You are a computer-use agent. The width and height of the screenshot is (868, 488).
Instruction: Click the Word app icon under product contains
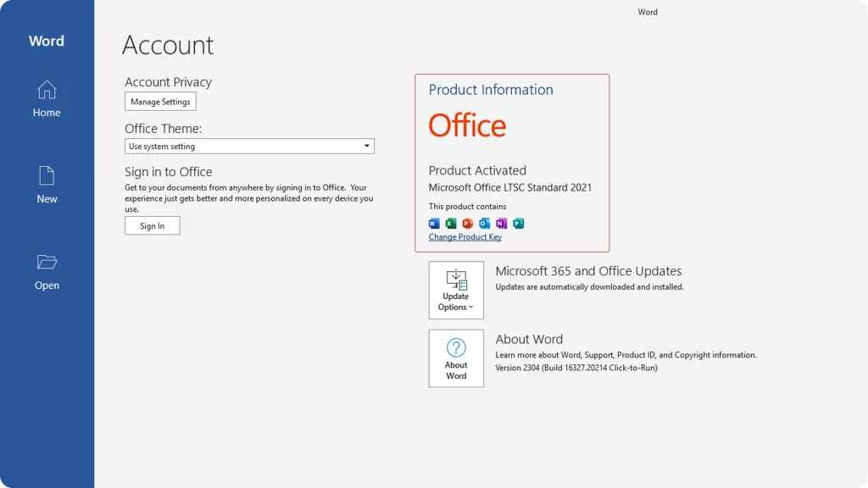pos(434,224)
